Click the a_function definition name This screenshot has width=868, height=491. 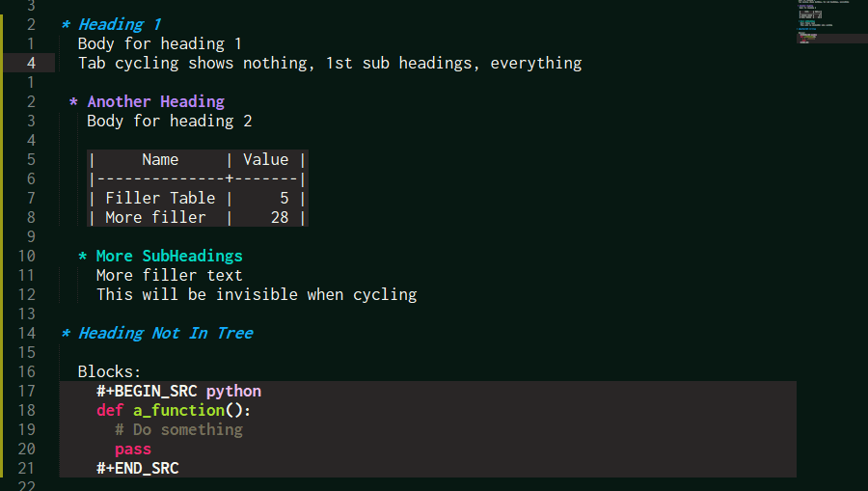pyautogui.click(x=178, y=411)
